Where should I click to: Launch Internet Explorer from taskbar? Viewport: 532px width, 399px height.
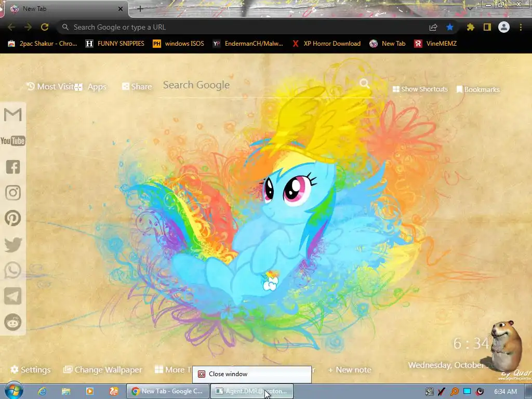tap(42, 391)
